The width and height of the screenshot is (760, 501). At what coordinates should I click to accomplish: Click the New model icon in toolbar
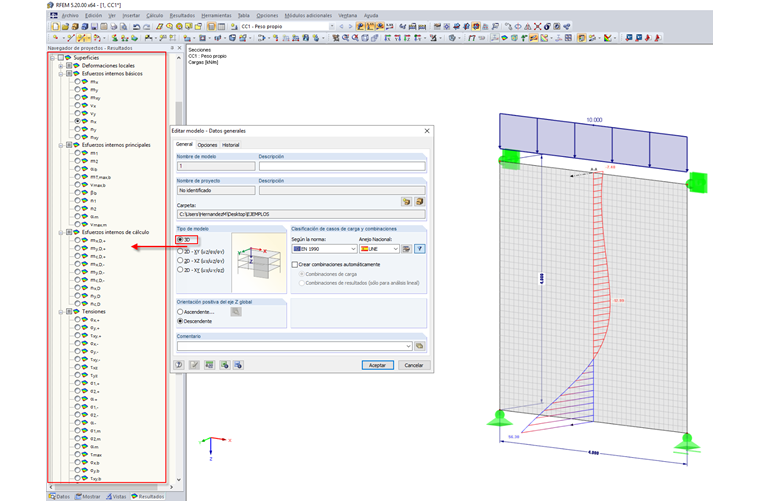point(56,27)
